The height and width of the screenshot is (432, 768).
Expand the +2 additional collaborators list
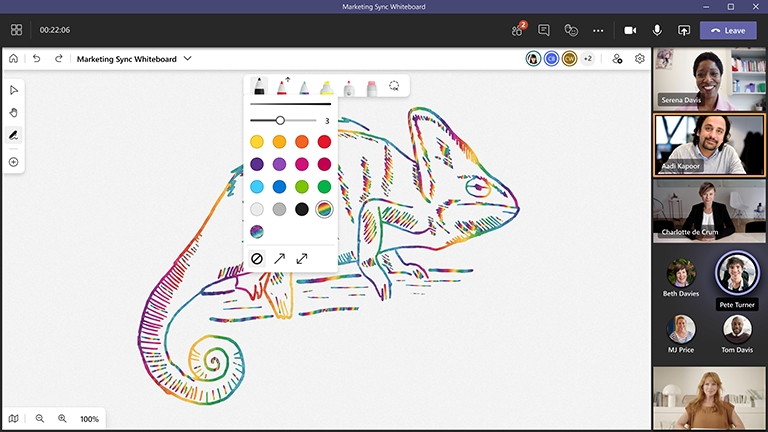click(587, 59)
